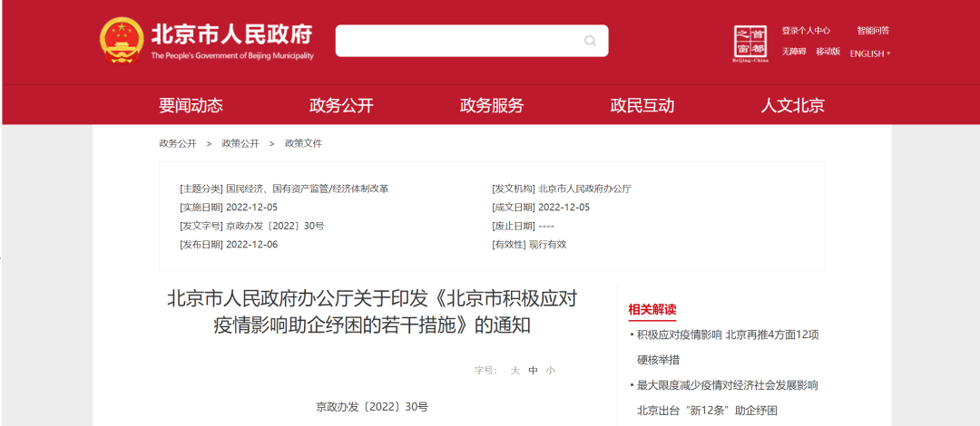980x426 pixels.
Task: Click 登录个人中心 login link
Action: pos(806,31)
